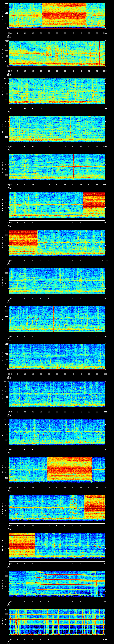Image resolution: width=114 pixels, height=644 pixels.
Task: Select the 21:04:00 time axis label
Action: (x=9, y=450)
